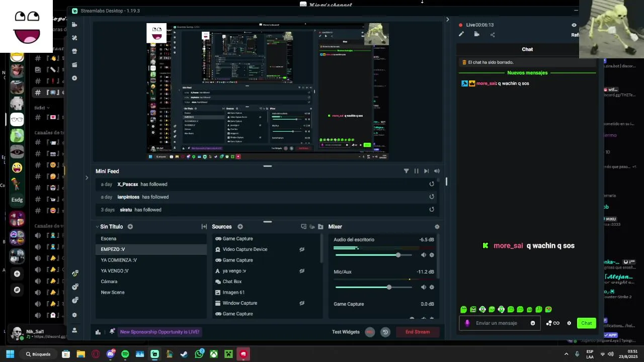The image size is (644, 362).
Task: Collapse Sin Título scene collection dropdown
Action: pyautogui.click(x=97, y=227)
